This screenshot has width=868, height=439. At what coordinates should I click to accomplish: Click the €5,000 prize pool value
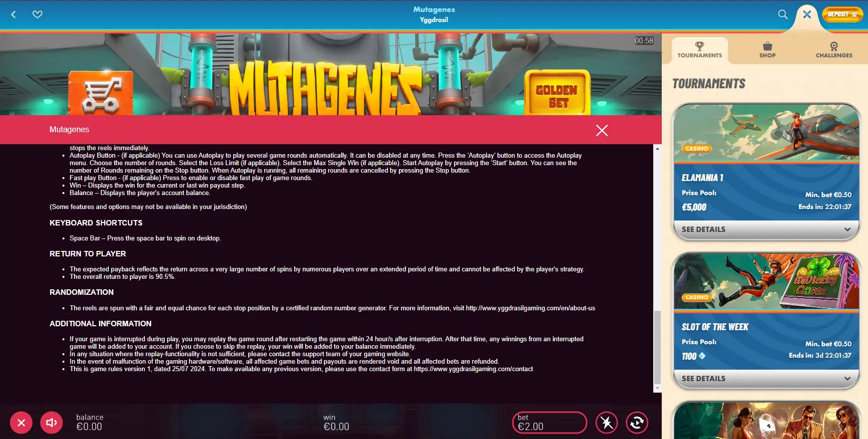[694, 207]
